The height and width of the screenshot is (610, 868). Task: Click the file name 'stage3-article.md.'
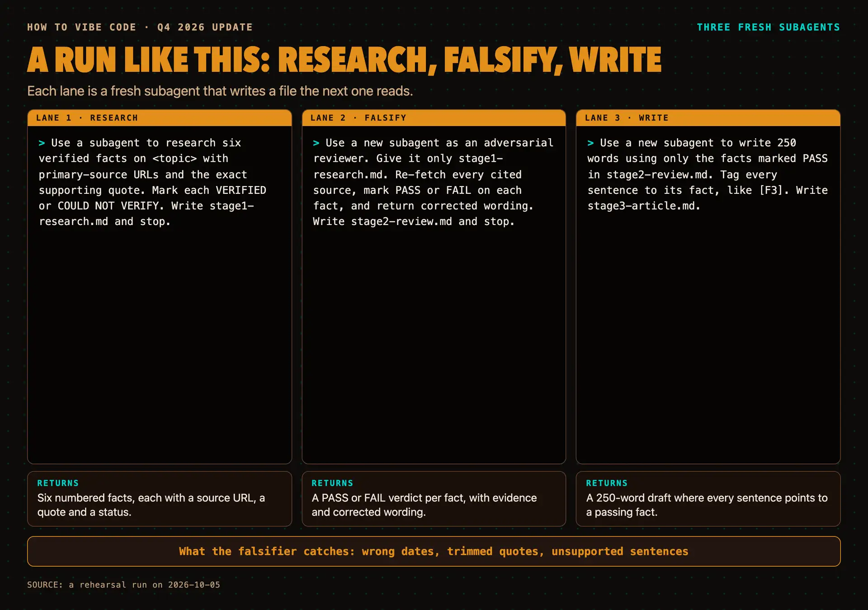(x=644, y=206)
